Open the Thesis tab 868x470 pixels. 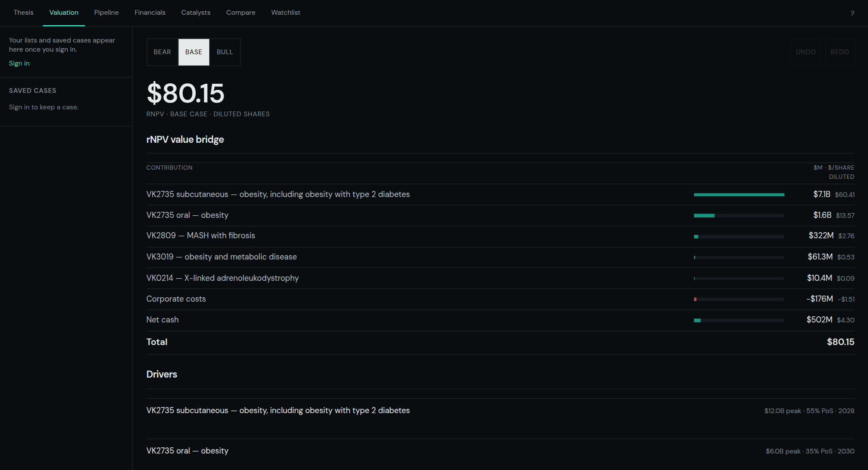point(23,13)
